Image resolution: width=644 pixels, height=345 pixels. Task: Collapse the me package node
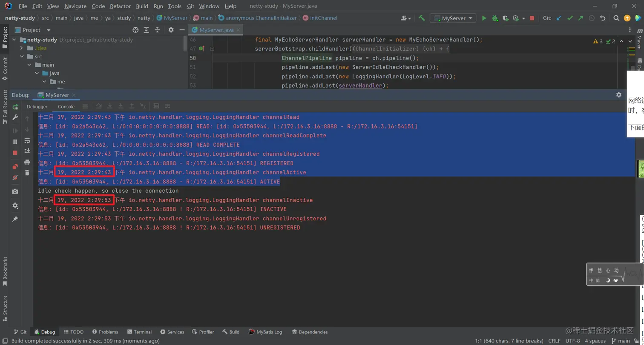tap(44, 82)
